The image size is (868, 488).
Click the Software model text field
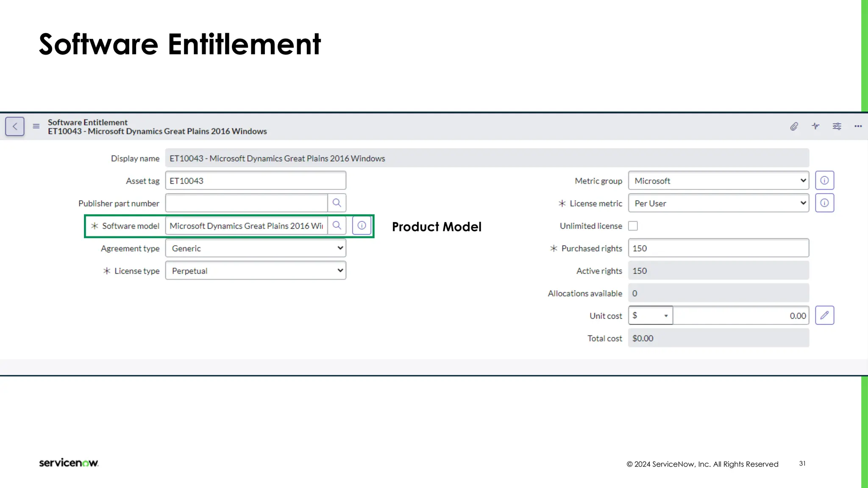tap(247, 225)
